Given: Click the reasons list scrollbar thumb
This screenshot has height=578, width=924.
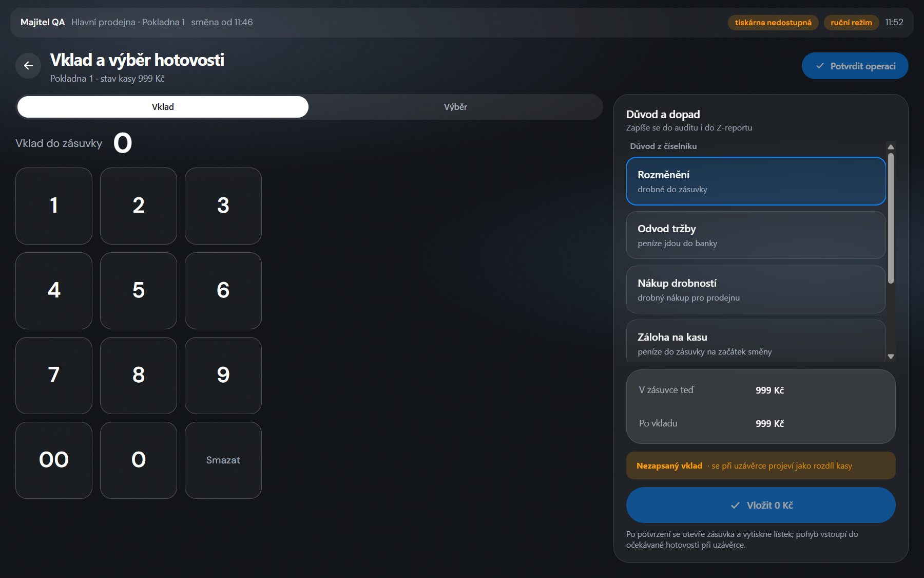Looking at the screenshot, I should tap(891, 218).
